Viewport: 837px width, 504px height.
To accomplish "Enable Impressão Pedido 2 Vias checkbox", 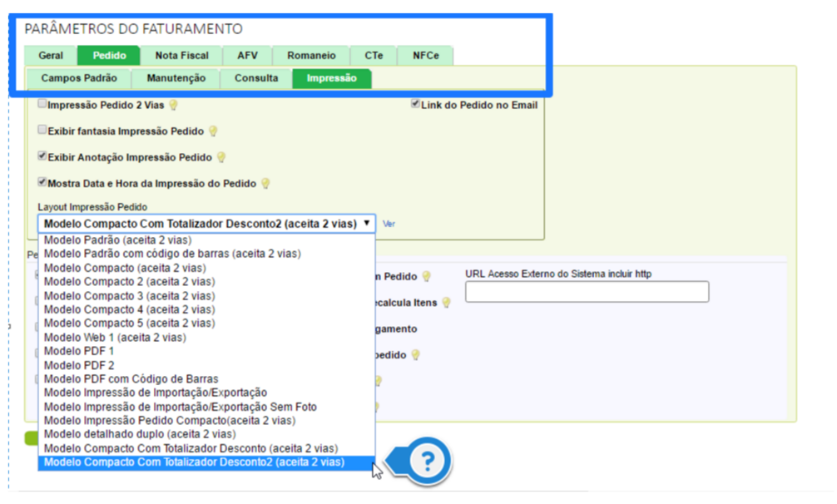I will click(42, 105).
